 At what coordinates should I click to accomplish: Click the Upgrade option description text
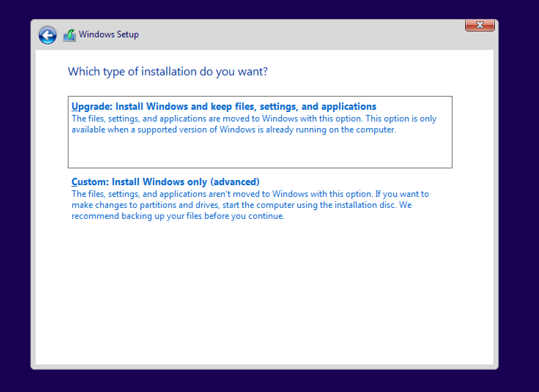[x=254, y=124]
